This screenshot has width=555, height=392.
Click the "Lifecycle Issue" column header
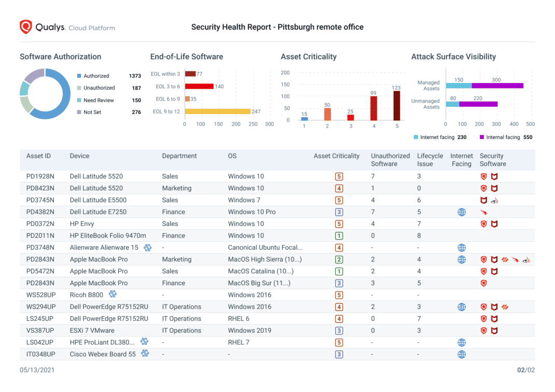pos(430,160)
